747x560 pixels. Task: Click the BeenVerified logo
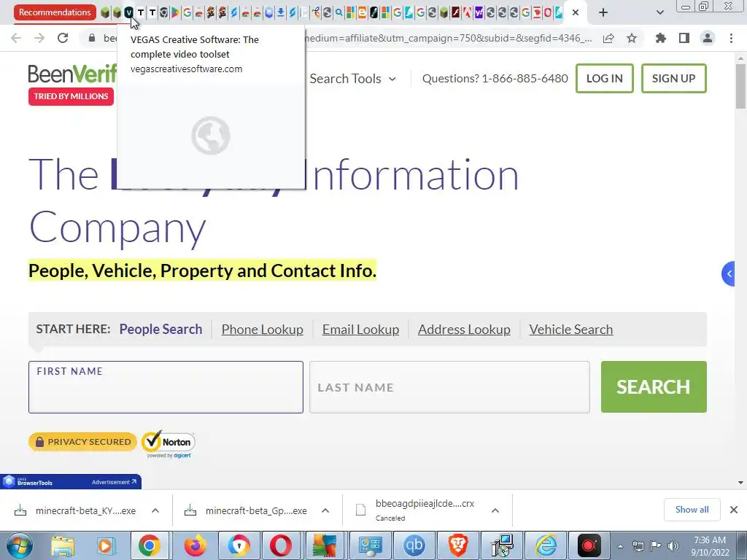(71, 74)
